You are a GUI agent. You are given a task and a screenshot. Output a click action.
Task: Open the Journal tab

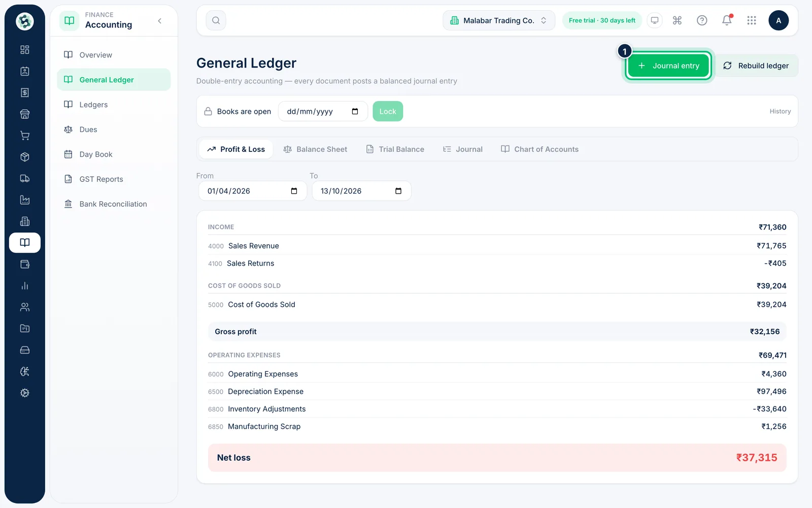coord(462,149)
